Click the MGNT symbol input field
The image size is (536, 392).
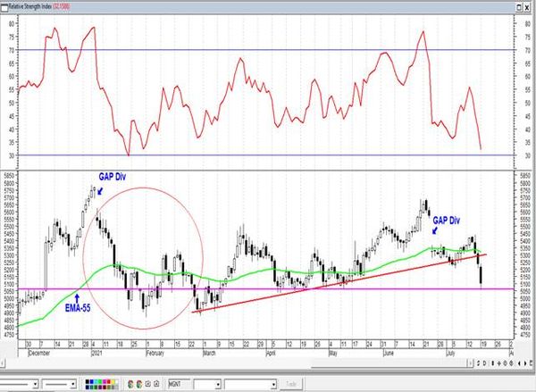click(x=179, y=384)
